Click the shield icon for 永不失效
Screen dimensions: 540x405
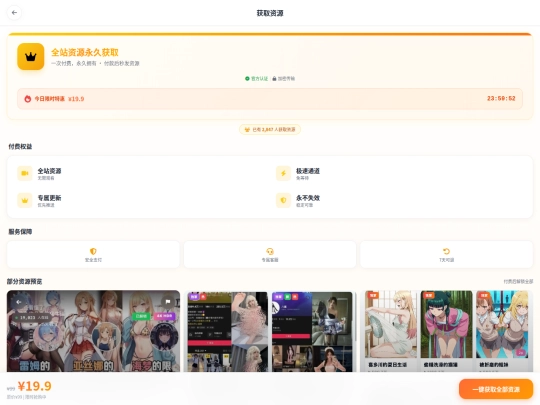click(283, 200)
